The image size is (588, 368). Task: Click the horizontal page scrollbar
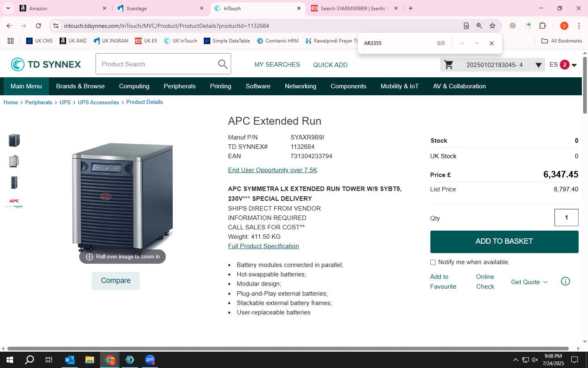pyautogui.click(x=289, y=349)
